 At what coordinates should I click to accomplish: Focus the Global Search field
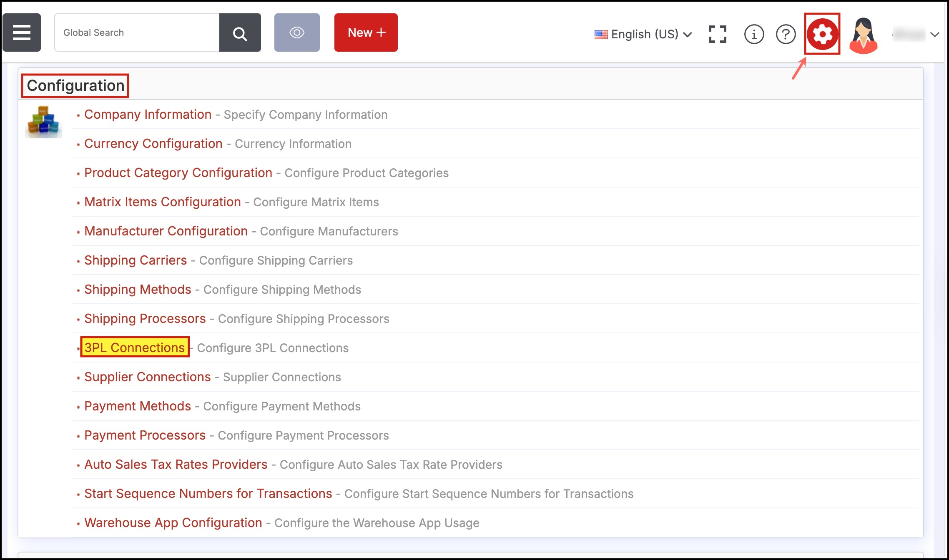[137, 32]
